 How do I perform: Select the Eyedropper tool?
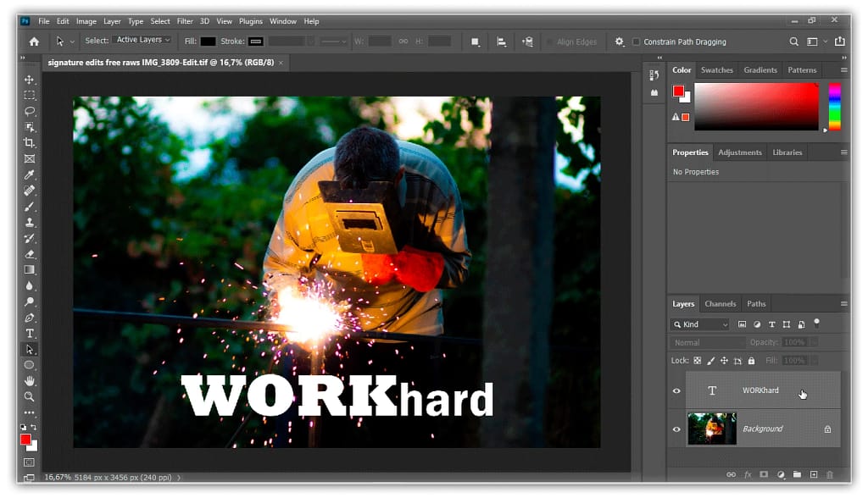(30, 174)
